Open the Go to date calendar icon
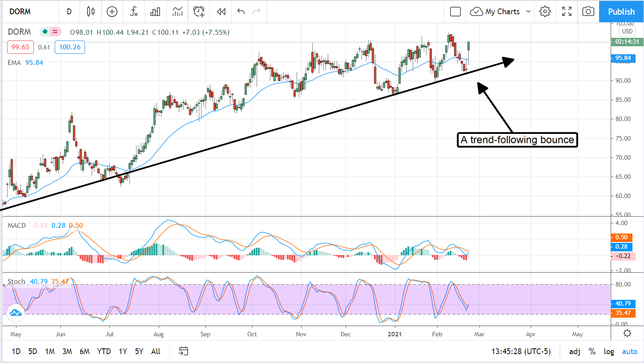This screenshot has width=644, height=363. coord(184,351)
